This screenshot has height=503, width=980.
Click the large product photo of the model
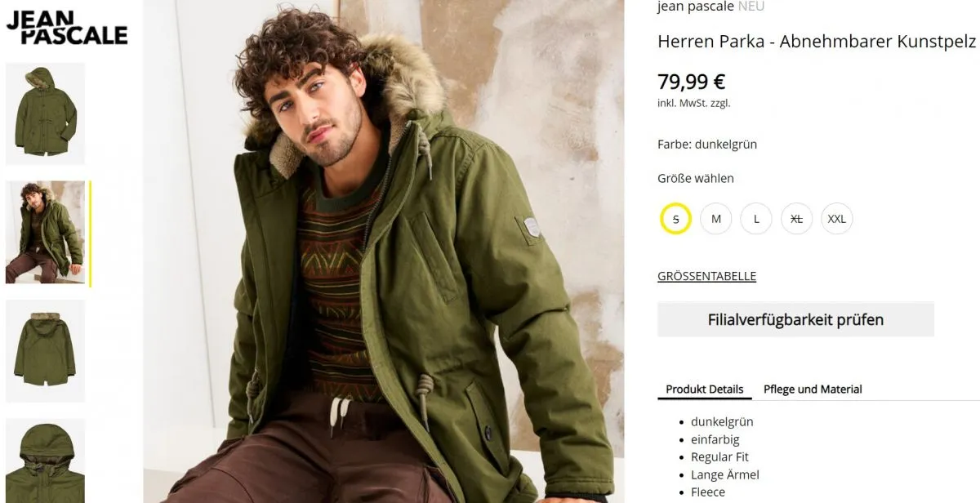point(384,251)
